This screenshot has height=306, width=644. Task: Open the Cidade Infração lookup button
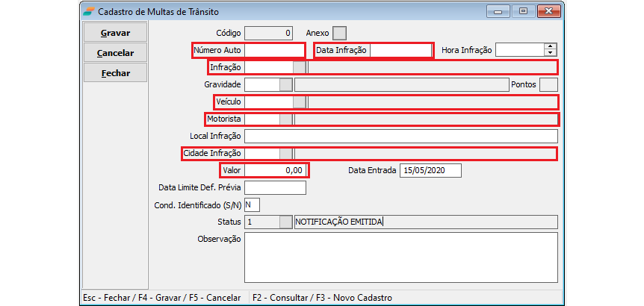tap(286, 153)
